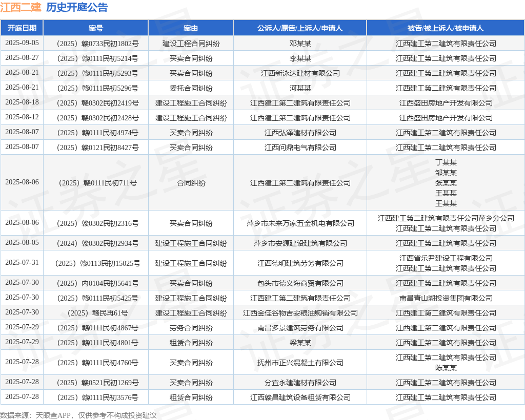Image resolution: width=525 pixels, height=420 pixels.
Task: Select plaintiff 江西金佳谷物吉安粮油购销有限公司
Action: coord(300,313)
